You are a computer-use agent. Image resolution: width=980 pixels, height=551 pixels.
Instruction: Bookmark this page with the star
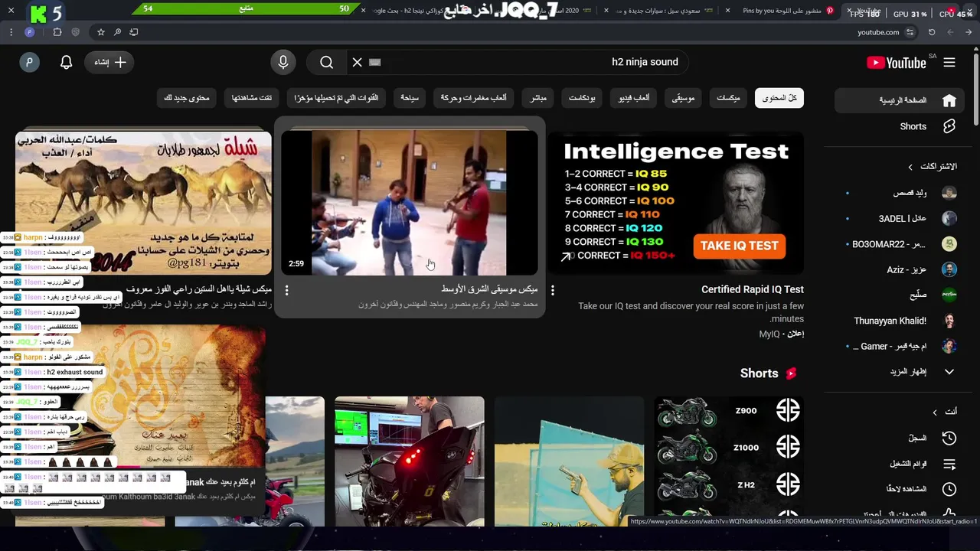[x=101, y=32]
